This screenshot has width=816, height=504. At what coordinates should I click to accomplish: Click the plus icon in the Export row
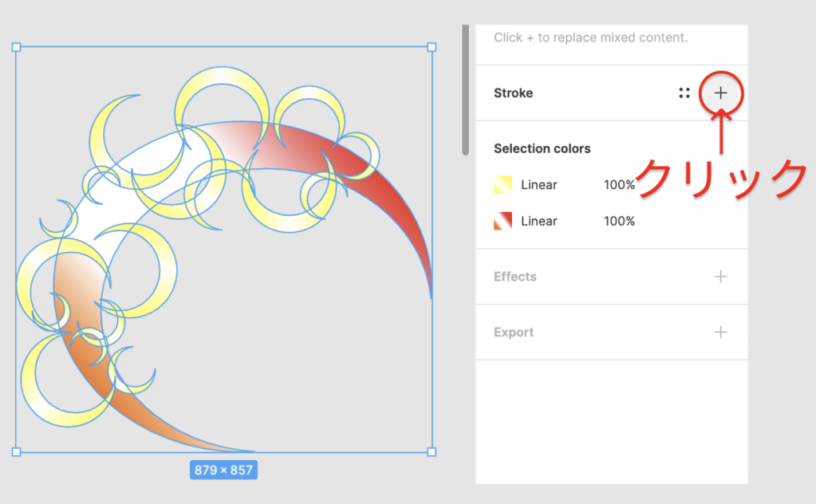(x=720, y=333)
